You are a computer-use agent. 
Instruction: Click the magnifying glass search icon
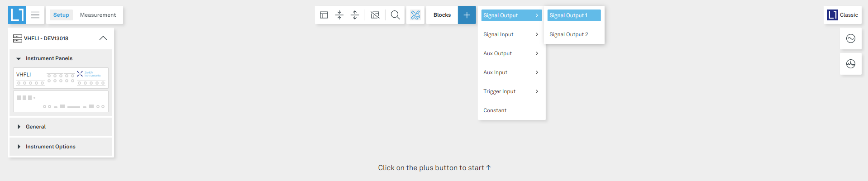395,15
